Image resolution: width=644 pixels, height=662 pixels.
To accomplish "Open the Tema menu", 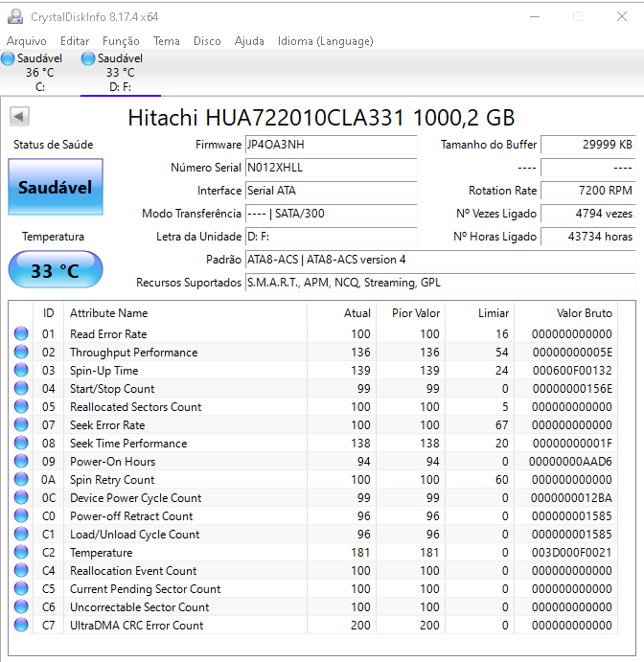I will [x=167, y=41].
